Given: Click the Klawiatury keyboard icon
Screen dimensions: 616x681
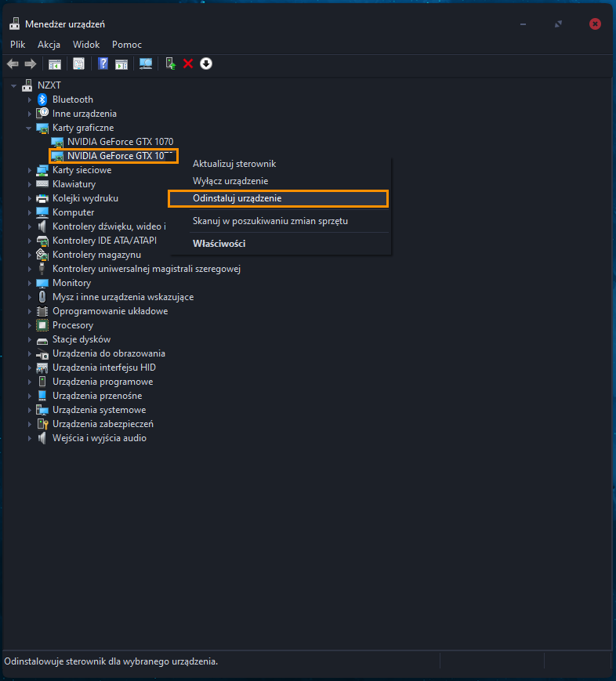Looking at the screenshot, I should pos(42,184).
